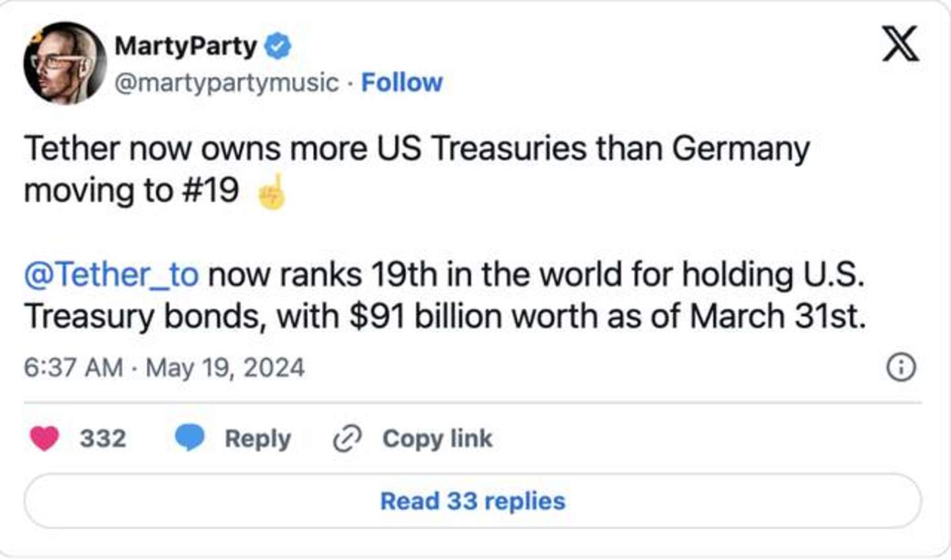Open Read 33 replies
This screenshot has height=560, width=951.
473,501
